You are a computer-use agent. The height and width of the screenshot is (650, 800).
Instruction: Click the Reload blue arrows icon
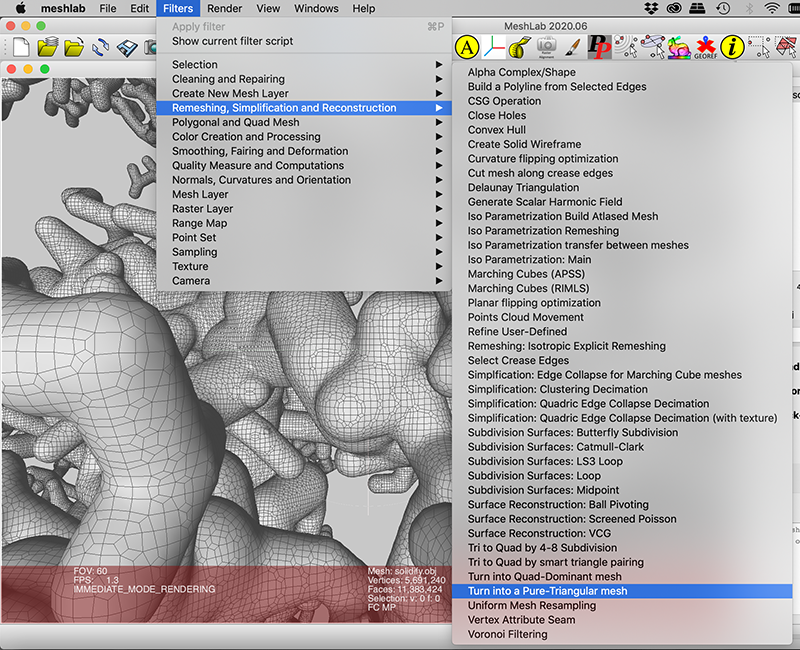[101, 47]
